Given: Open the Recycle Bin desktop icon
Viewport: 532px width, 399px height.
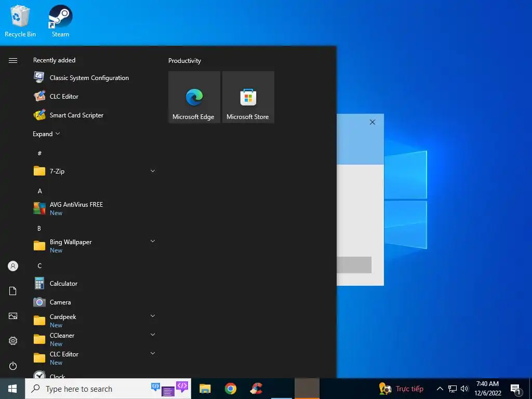Looking at the screenshot, I should pos(20,21).
